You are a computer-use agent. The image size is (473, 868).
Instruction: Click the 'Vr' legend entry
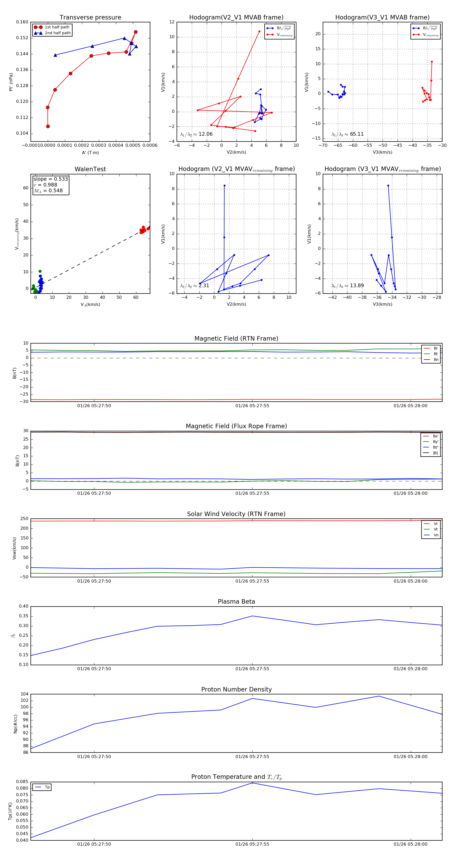(431, 524)
